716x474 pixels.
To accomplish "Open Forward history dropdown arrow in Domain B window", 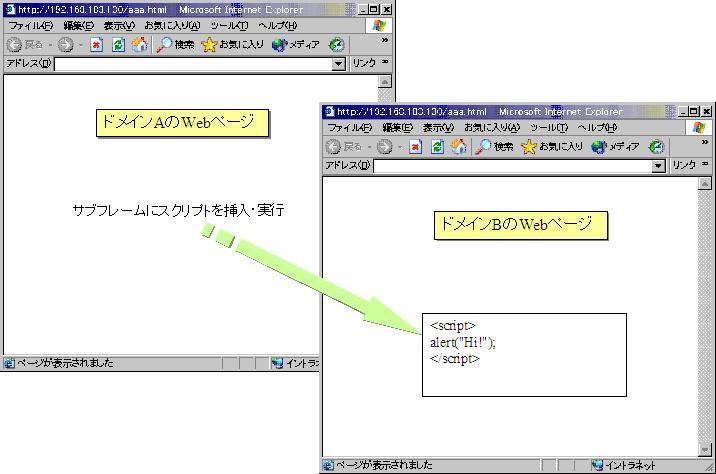I will tap(400, 147).
